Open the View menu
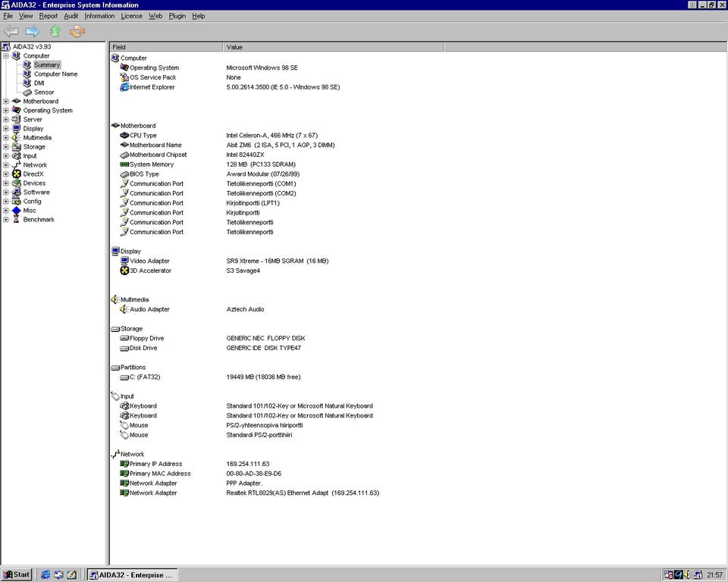The height and width of the screenshot is (582, 728). 26,16
